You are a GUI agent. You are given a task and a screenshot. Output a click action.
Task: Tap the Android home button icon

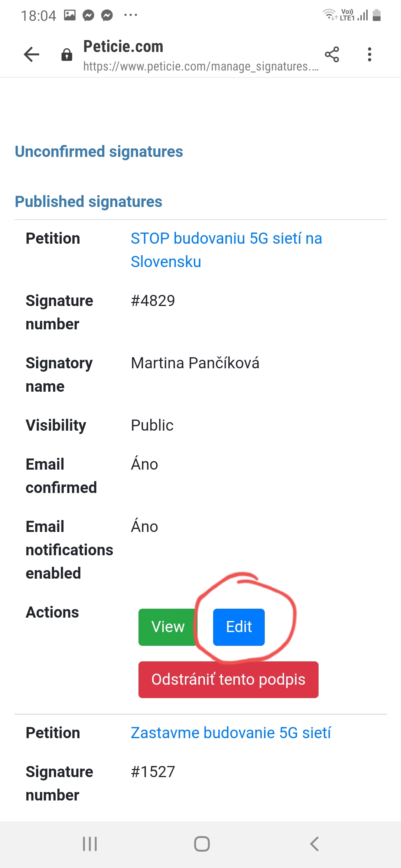202,844
